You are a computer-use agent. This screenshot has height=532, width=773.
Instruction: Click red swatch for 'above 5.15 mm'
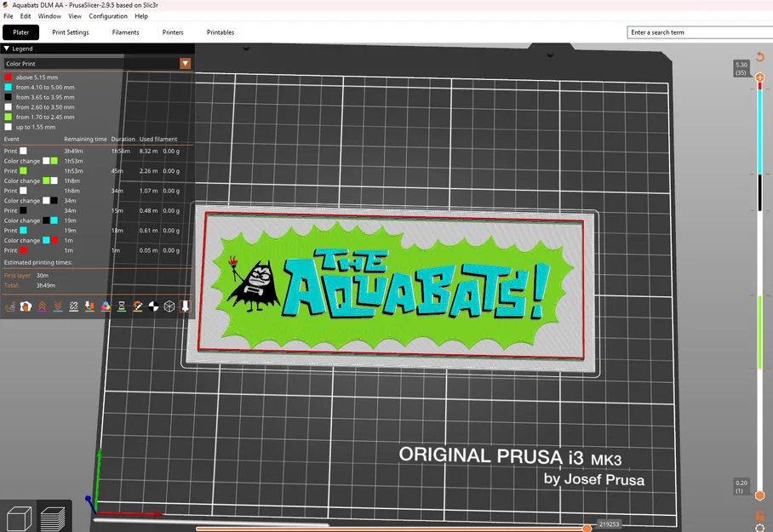(x=8, y=77)
